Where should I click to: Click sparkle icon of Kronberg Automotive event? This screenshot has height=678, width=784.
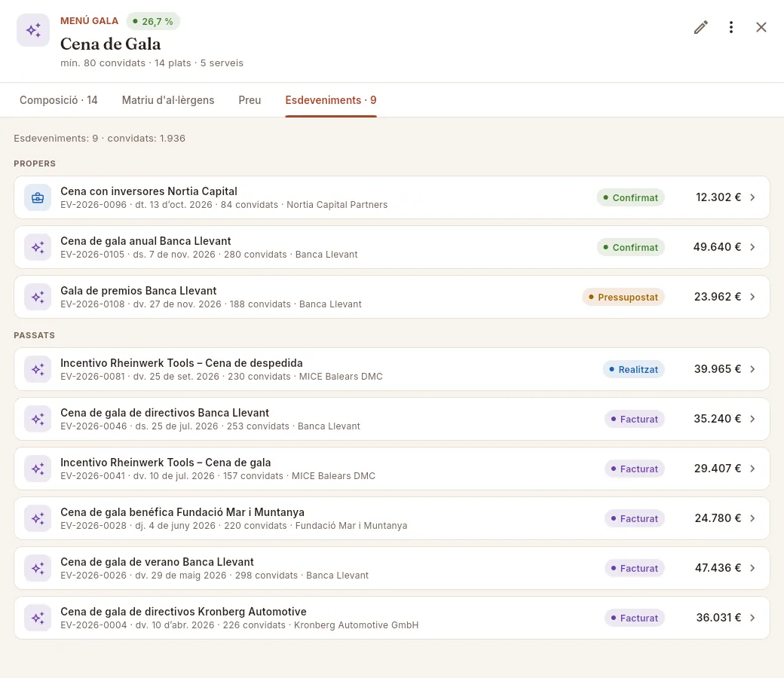tap(38, 618)
